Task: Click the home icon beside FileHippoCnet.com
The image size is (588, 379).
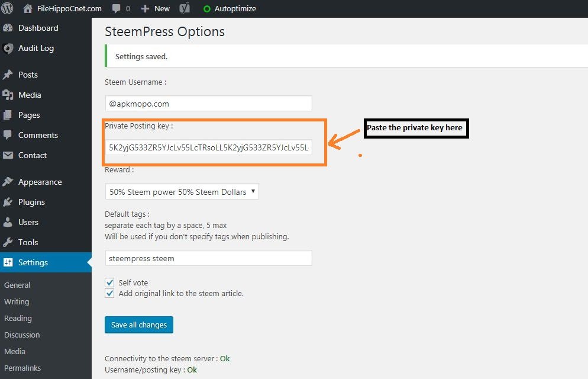Action: click(x=28, y=8)
